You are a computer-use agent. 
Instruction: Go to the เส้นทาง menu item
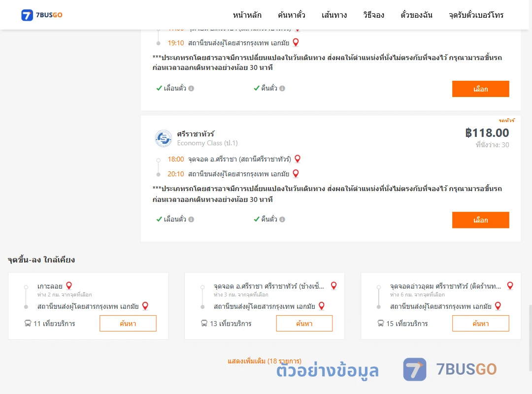tap(334, 15)
